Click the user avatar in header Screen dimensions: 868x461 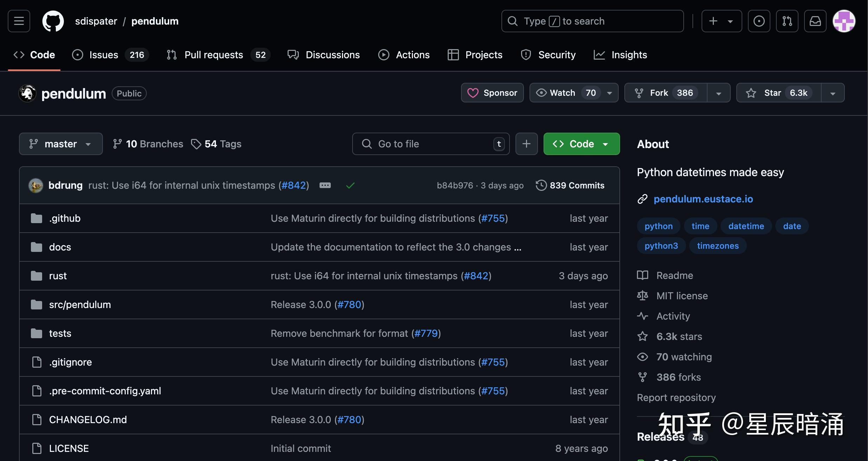(844, 21)
